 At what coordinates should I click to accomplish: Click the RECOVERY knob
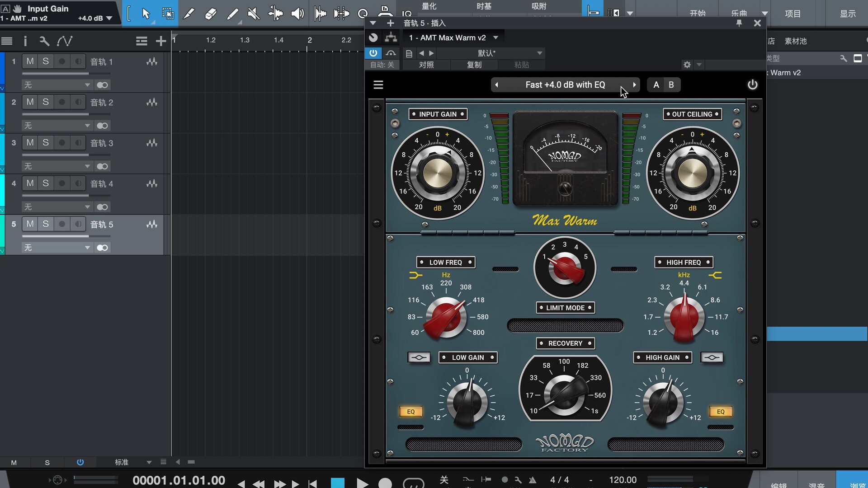(x=565, y=394)
